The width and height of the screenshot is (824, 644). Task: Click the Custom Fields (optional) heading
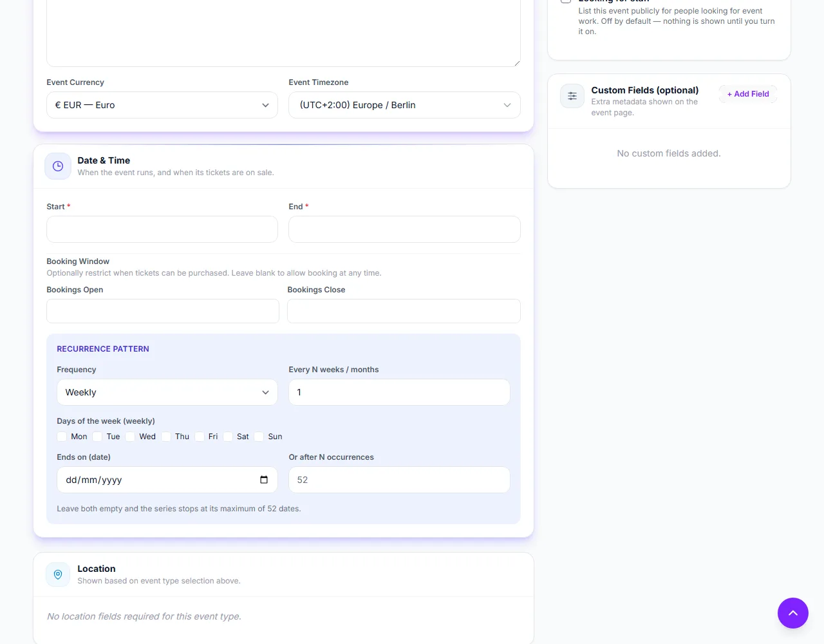(x=645, y=90)
